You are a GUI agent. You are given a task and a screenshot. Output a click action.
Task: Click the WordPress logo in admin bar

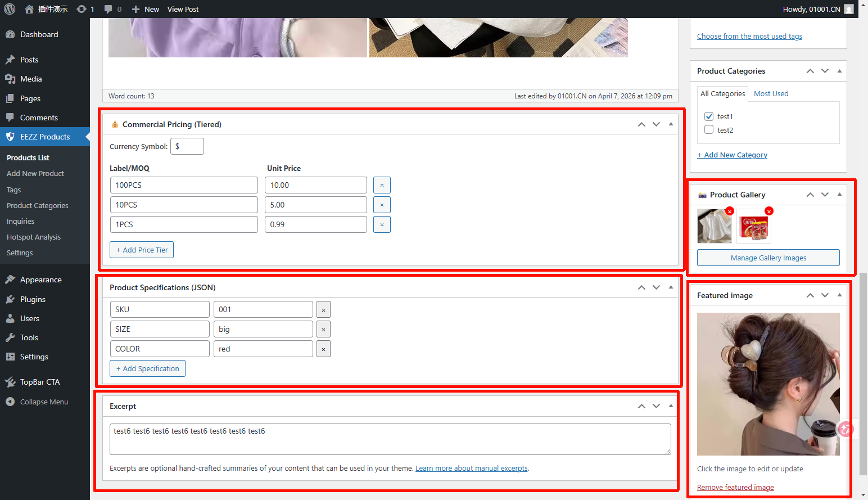pos(10,9)
